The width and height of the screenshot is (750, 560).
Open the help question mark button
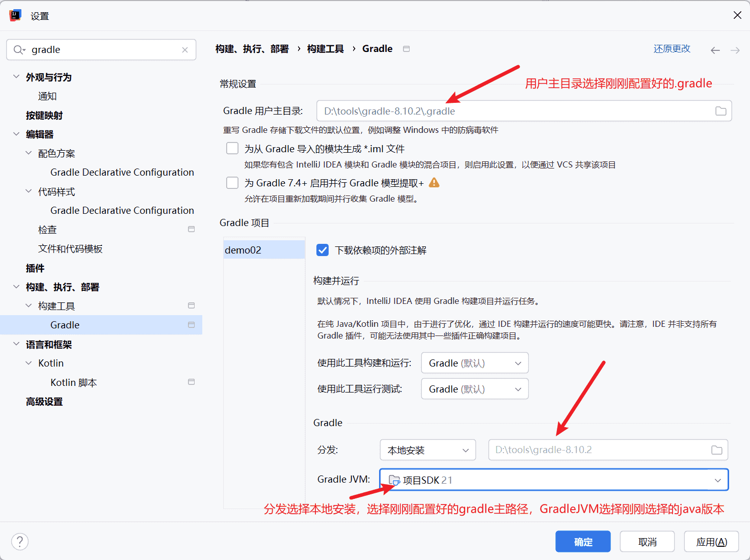20,541
